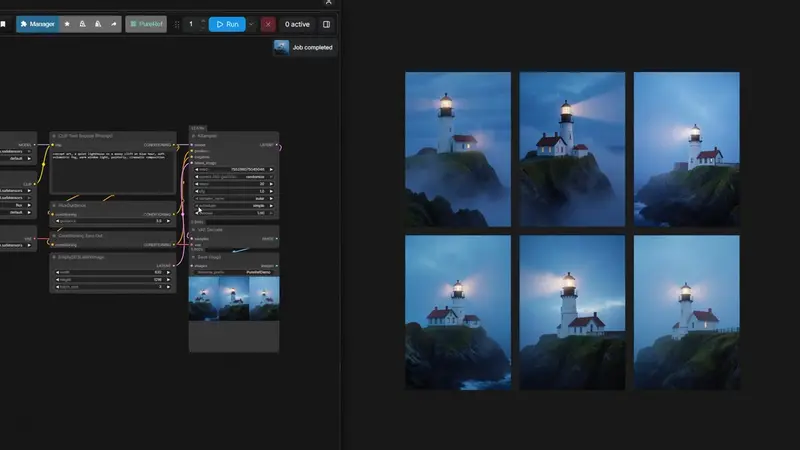The width and height of the screenshot is (800, 450).
Task: Click the filename_prefix field in Save Image
Action: point(234,272)
